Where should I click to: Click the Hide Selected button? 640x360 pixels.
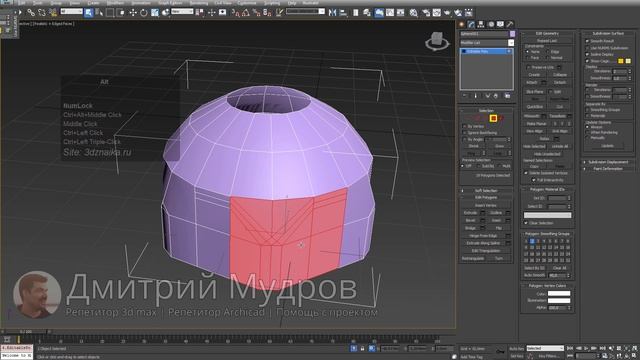point(534,146)
